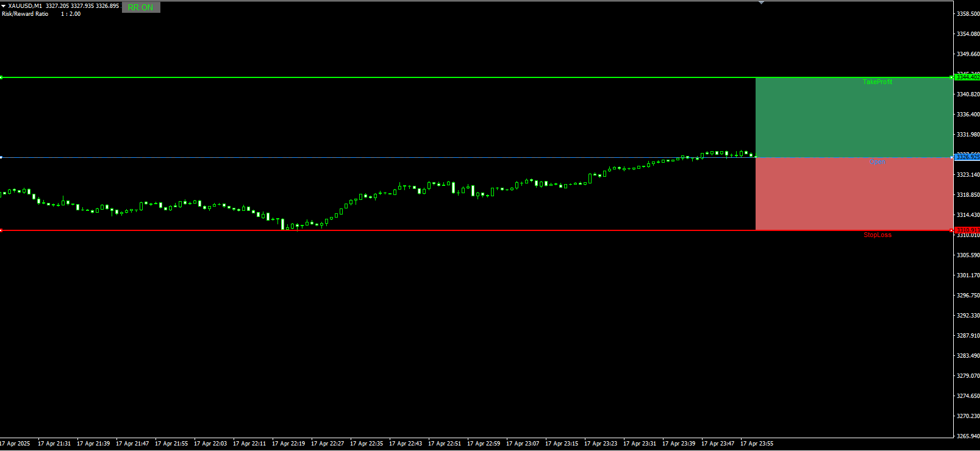Click the 3354.080 price scale label

pos(968,34)
